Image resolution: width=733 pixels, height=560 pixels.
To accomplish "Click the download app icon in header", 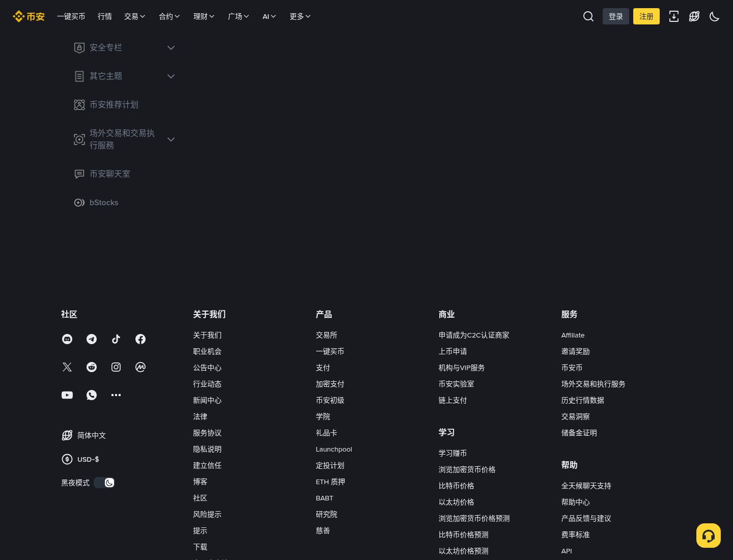I will pyautogui.click(x=674, y=16).
